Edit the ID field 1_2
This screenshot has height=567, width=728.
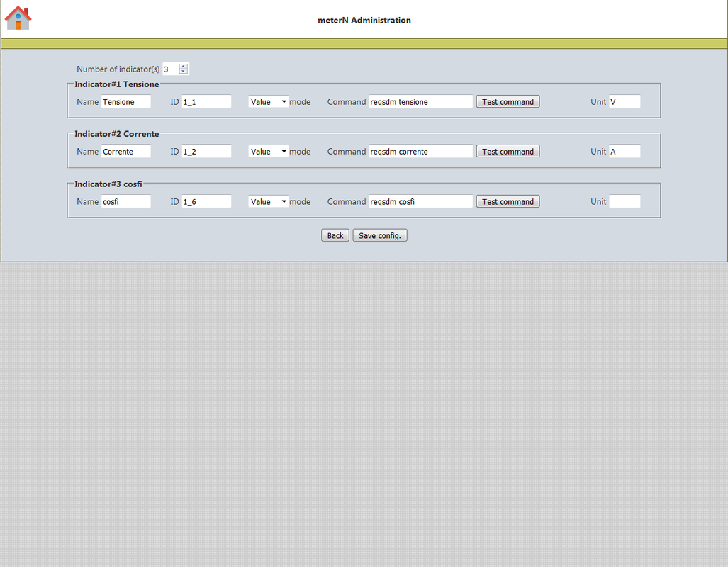pos(206,152)
